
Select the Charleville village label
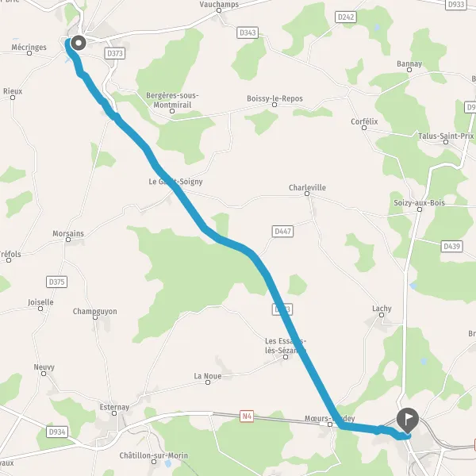tap(307, 187)
